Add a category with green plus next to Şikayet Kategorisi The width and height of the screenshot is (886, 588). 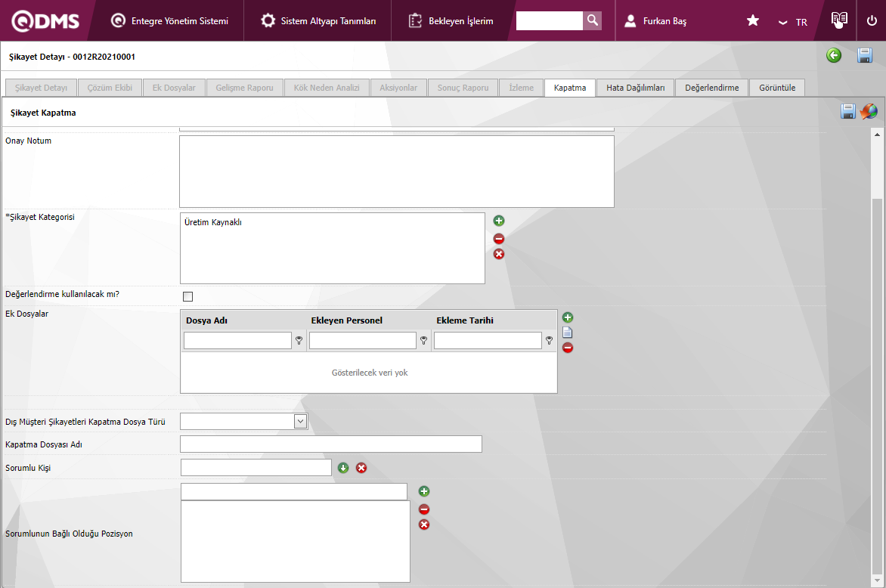point(499,221)
